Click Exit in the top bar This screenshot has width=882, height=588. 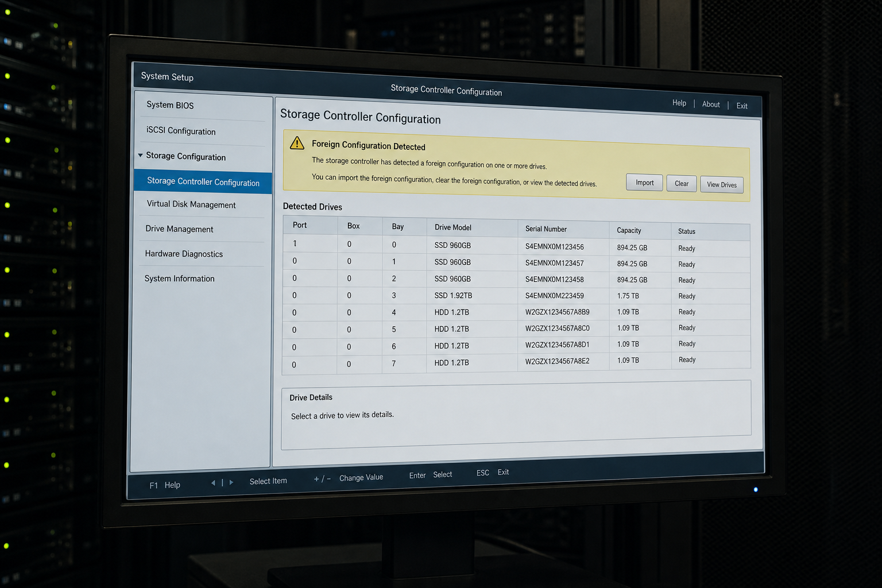[x=742, y=106]
